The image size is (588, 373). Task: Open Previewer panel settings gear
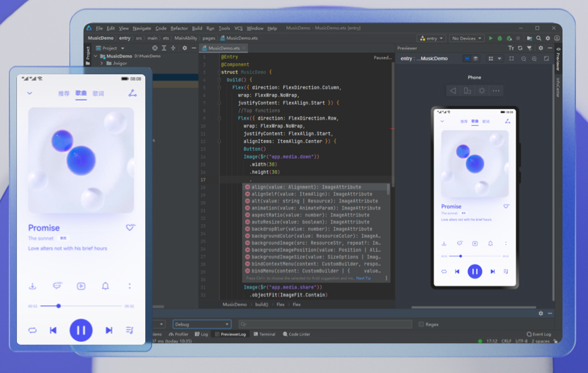[x=541, y=48]
